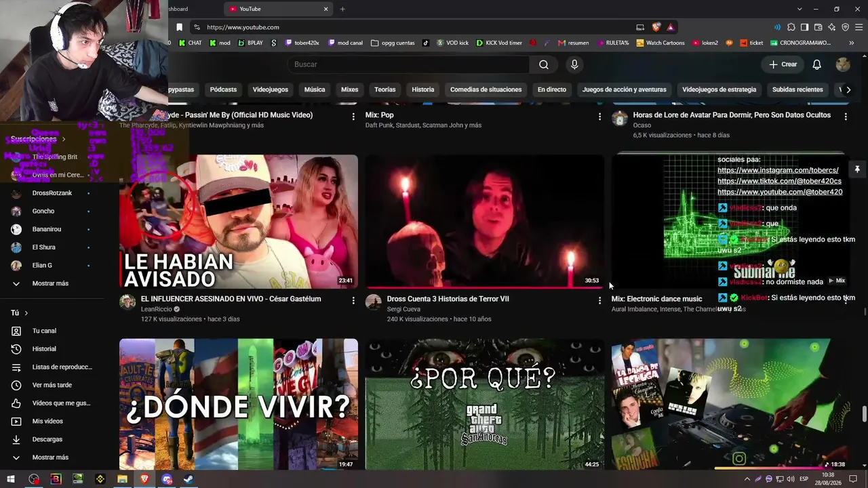Open Goncho subscription channel
The image size is (868, 488).
click(x=43, y=211)
